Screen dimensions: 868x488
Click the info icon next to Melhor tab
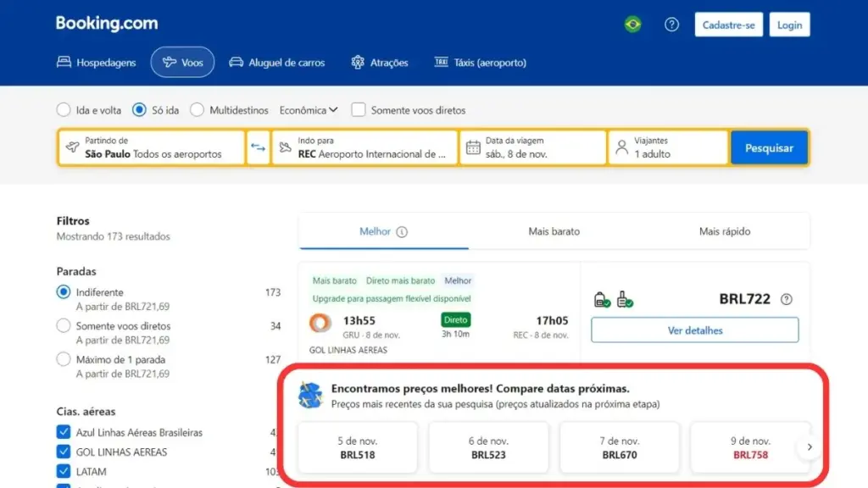tap(402, 232)
